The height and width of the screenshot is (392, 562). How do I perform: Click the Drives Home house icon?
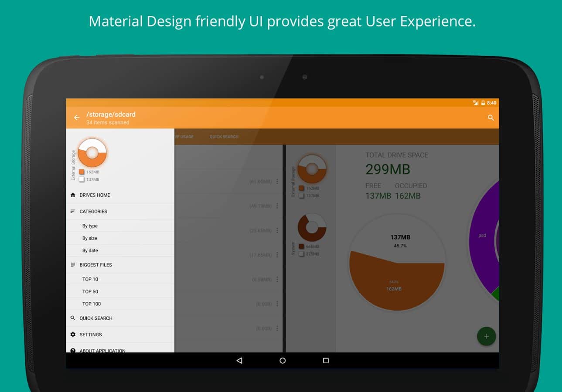tap(73, 195)
